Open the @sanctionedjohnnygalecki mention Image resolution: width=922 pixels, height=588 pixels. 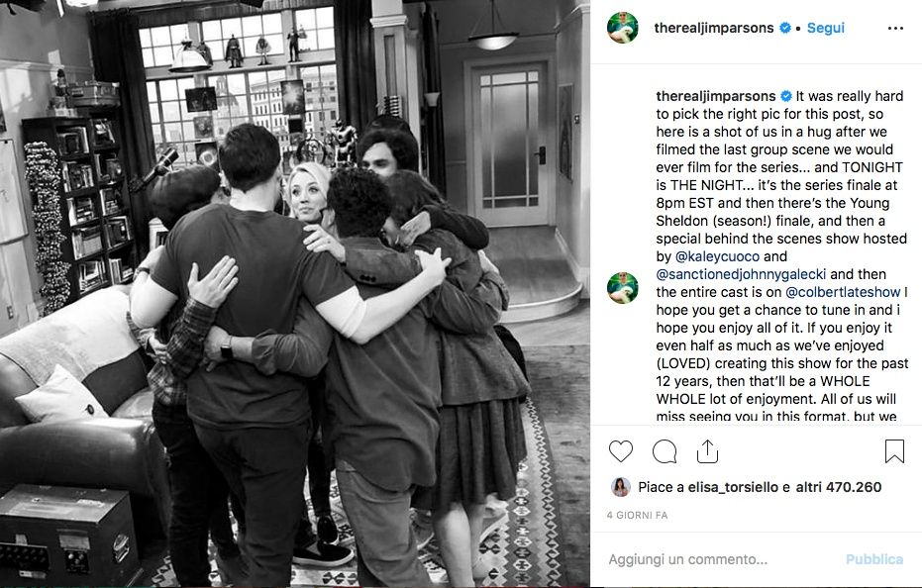(x=741, y=274)
